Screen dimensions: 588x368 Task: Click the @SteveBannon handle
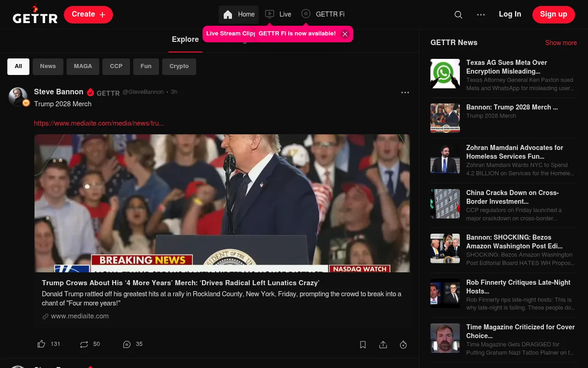pyautogui.click(x=143, y=92)
